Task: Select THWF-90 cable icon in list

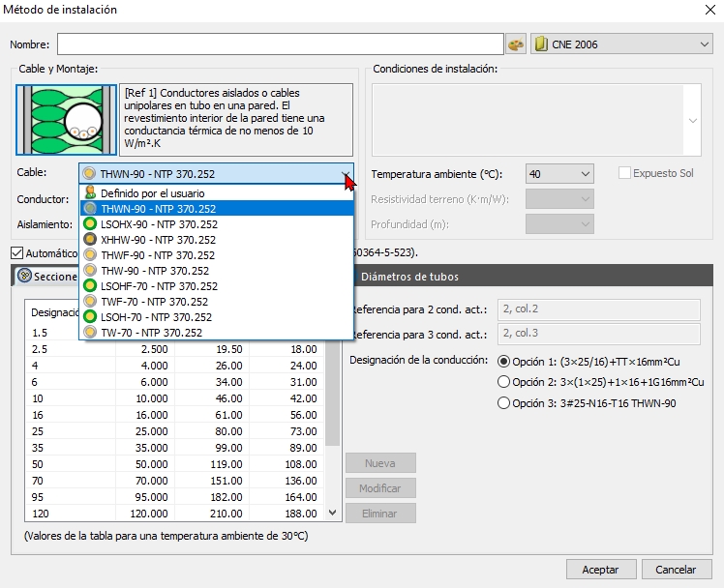Action: point(90,255)
